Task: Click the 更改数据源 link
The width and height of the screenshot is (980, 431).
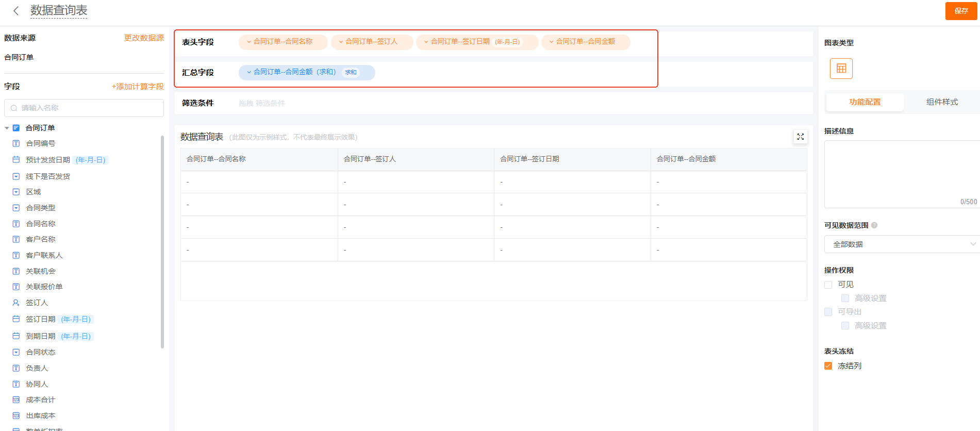Action: pyautogui.click(x=144, y=38)
